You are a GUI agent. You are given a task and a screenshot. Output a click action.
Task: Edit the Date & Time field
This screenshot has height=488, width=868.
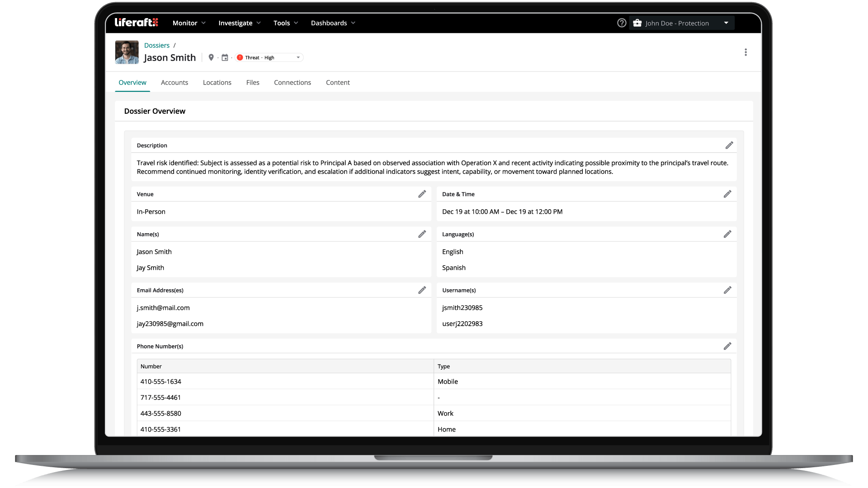point(727,194)
